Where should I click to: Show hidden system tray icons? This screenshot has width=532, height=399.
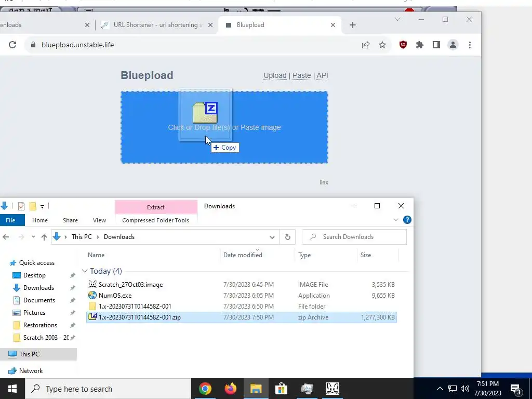click(440, 389)
